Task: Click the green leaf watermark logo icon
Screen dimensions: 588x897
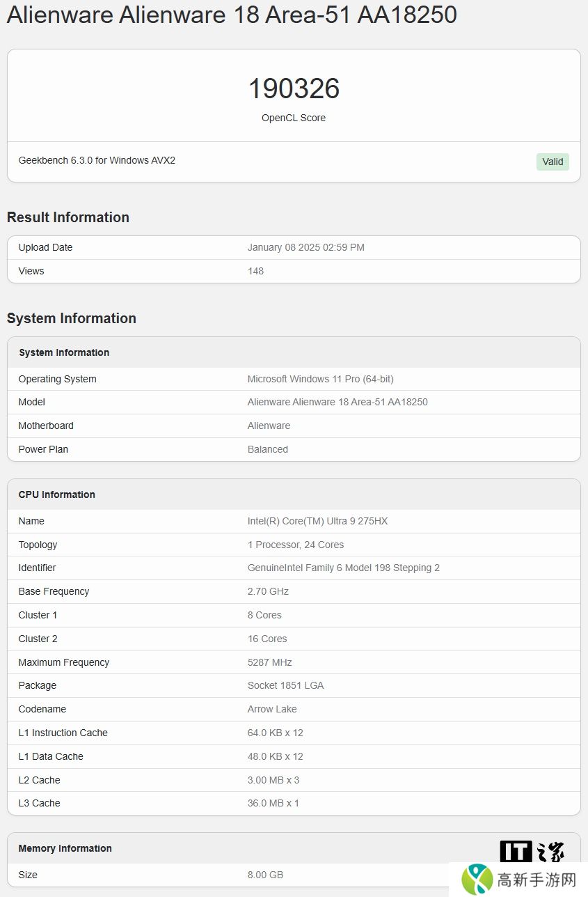Action: (477, 879)
